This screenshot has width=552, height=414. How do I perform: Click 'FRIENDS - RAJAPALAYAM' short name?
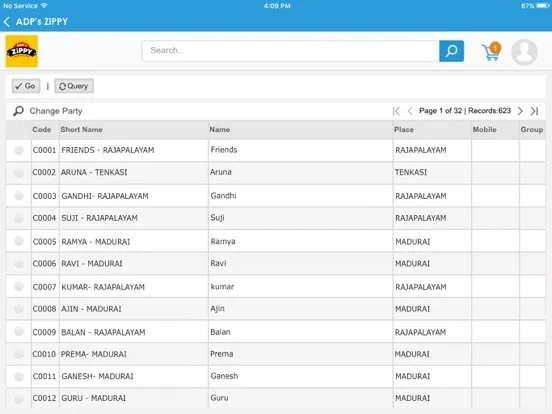(x=108, y=150)
